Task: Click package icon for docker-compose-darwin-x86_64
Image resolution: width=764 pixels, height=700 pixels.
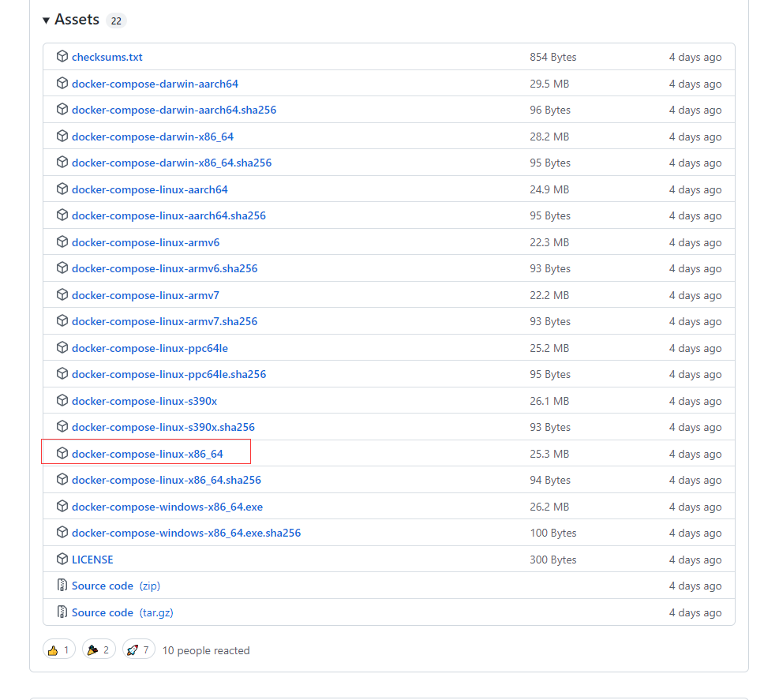Action: (62, 136)
